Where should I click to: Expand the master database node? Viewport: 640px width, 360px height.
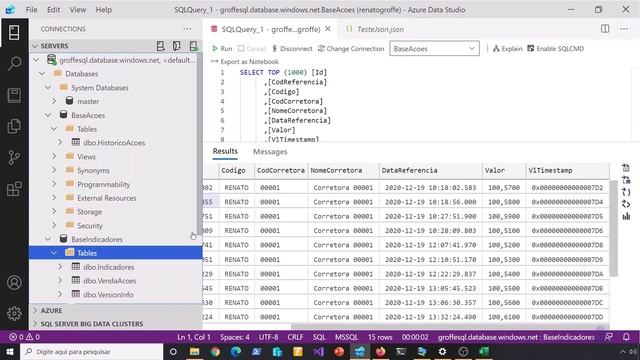pyautogui.click(x=54, y=101)
